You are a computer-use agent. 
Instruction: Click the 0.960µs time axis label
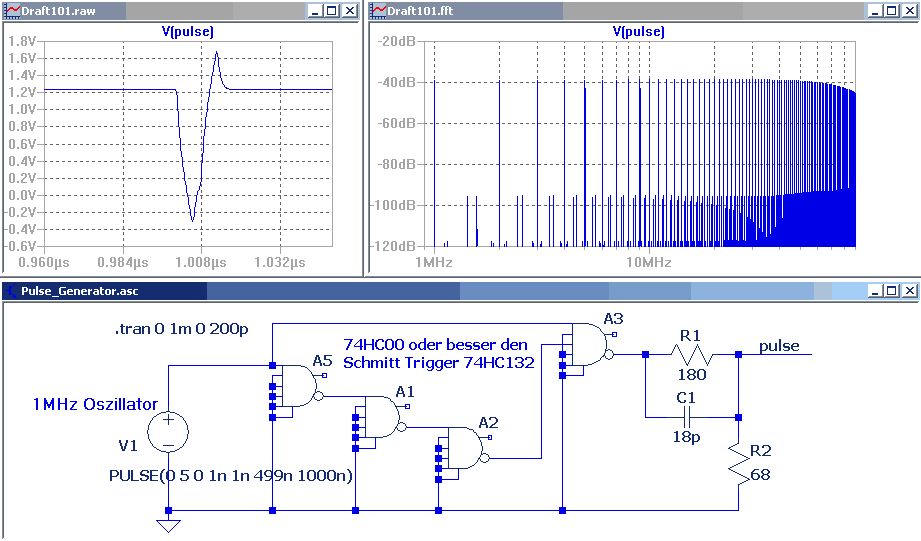click(44, 262)
